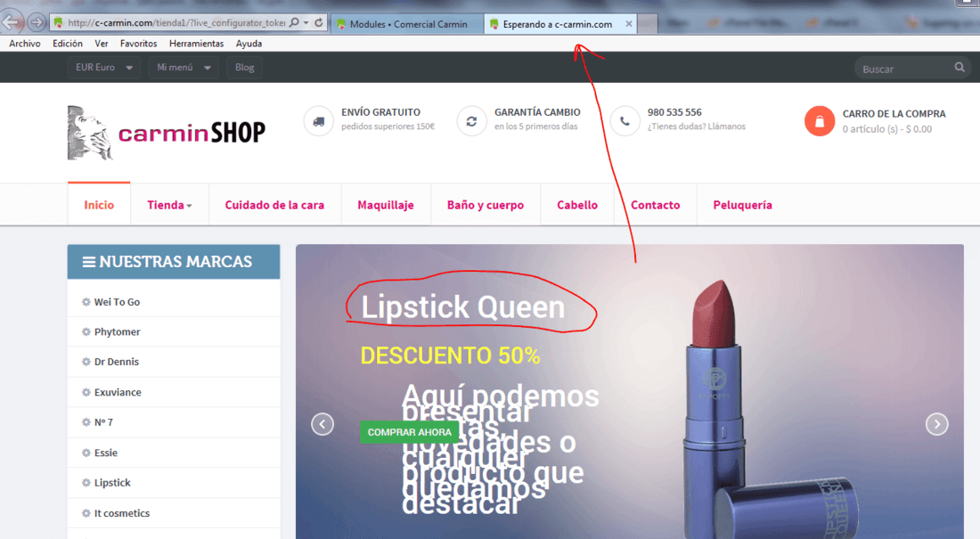Open Cuidado de la cara category

(x=274, y=205)
